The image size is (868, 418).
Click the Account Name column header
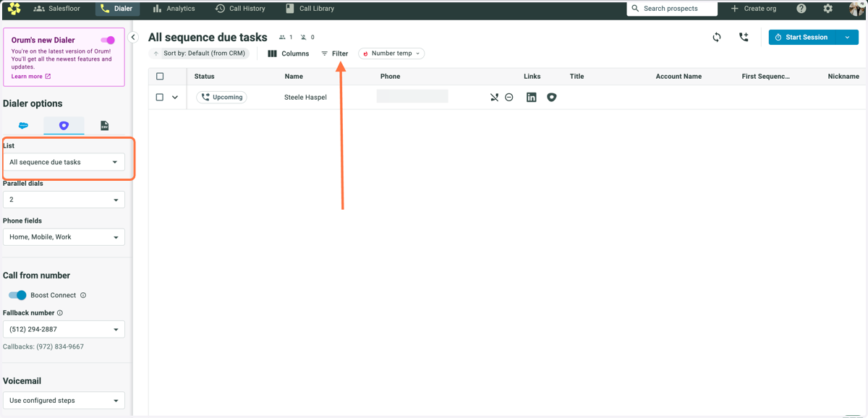(678, 76)
